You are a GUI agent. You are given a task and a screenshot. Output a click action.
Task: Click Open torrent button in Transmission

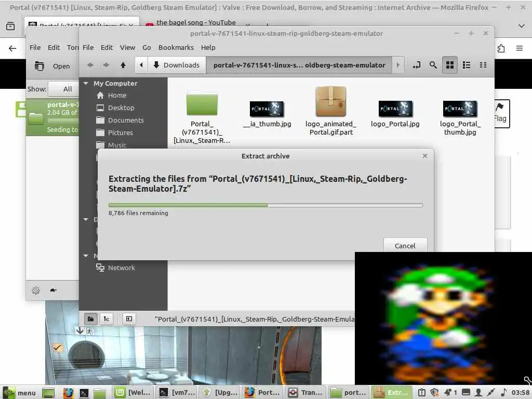[x=53, y=66]
